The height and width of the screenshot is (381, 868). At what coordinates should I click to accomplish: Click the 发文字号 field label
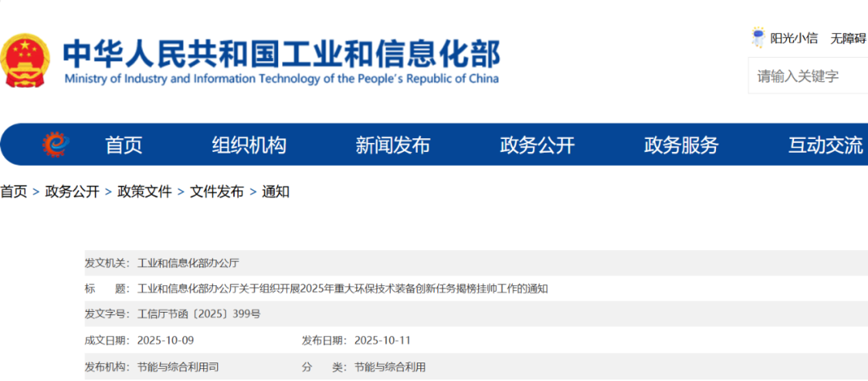106,314
